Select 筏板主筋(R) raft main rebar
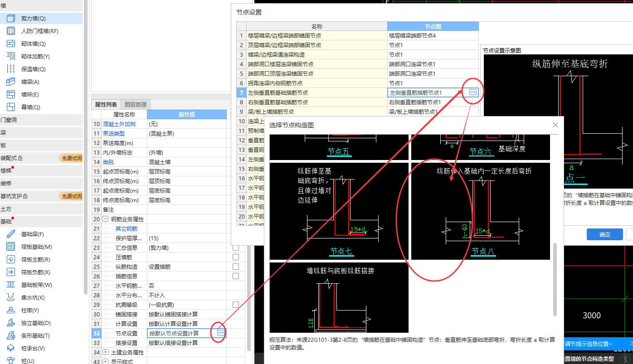This screenshot has height=364, width=633. point(41,260)
